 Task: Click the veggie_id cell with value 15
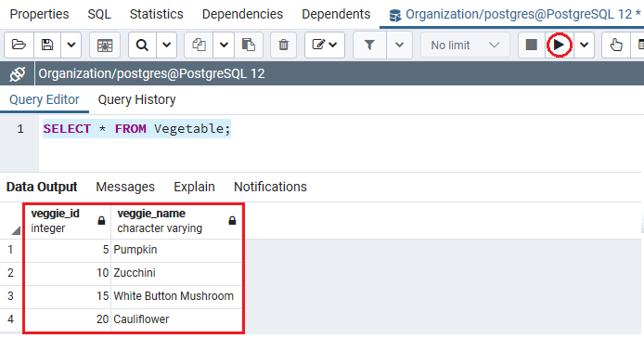(x=68, y=296)
